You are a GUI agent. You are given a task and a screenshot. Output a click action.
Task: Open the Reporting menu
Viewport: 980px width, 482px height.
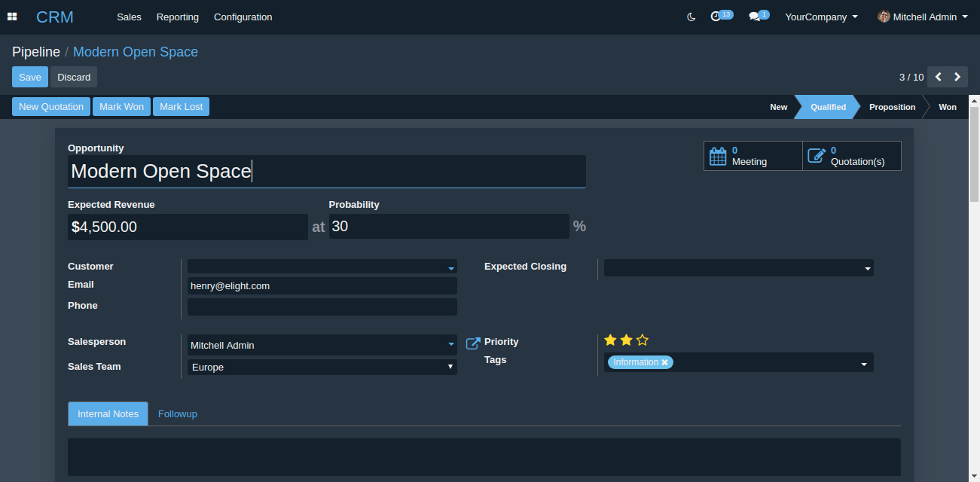coord(178,17)
